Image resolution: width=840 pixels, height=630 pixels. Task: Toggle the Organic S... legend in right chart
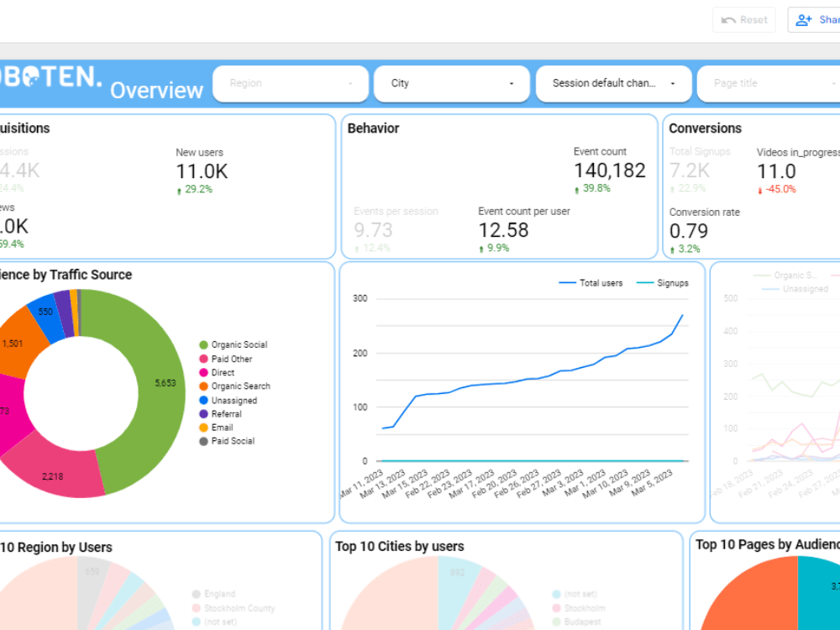click(785, 276)
